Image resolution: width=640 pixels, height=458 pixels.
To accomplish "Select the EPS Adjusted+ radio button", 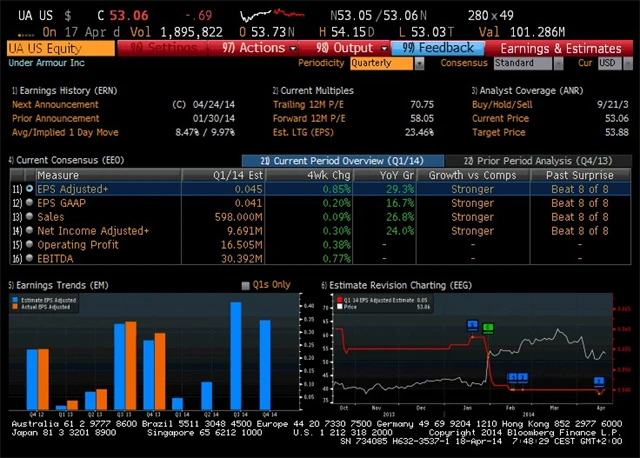I will (x=29, y=188).
